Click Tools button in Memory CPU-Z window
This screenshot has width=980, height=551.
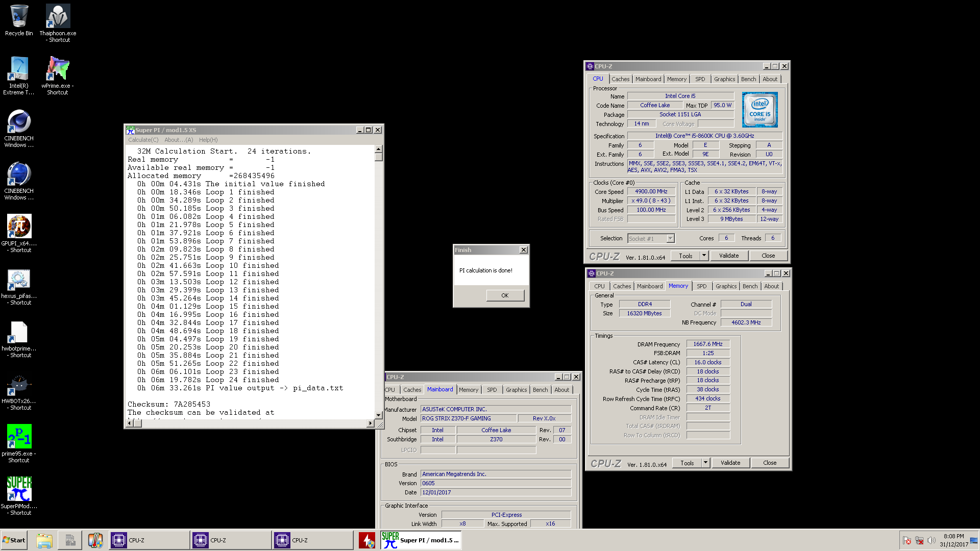[687, 463]
